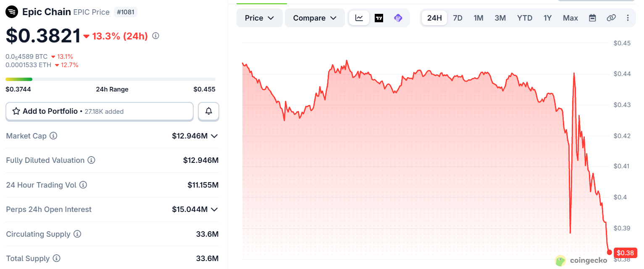The height and width of the screenshot is (269, 644).
Task: Click the Epic Chain title text
Action: [x=47, y=12]
